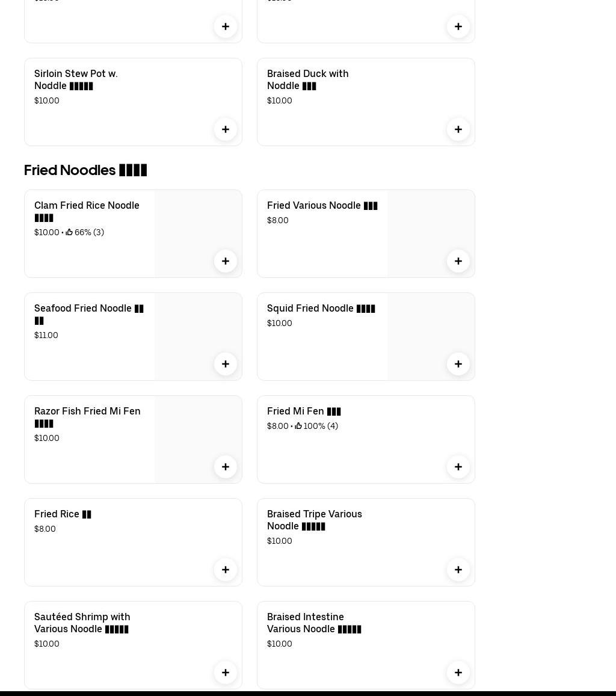Add Fried Various Noodle to cart
The height and width of the screenshot is (696, 616).
tap(458, 261)
